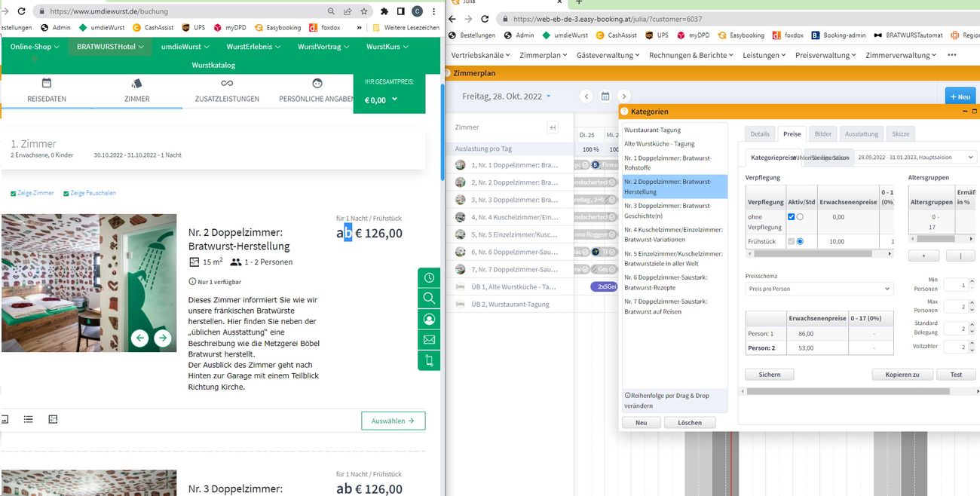This screenshot has width=980, height=496.
Task: Click the Reisedaten calendar icon in booking steps
Action: 47,83
